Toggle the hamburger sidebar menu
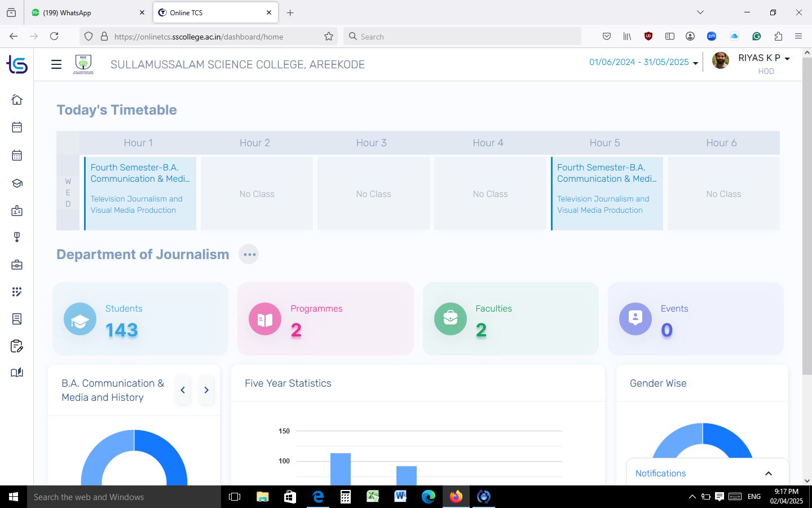 (56, 64)
